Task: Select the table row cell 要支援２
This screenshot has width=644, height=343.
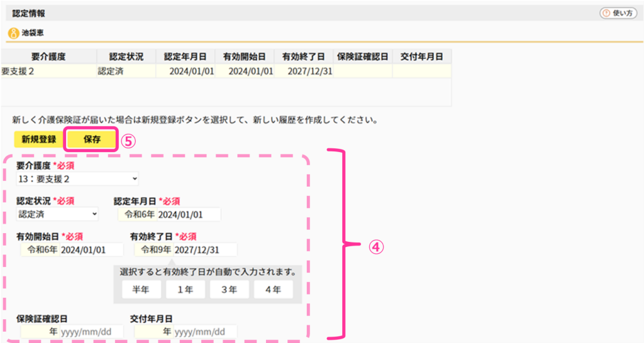Action: (48, 72)
